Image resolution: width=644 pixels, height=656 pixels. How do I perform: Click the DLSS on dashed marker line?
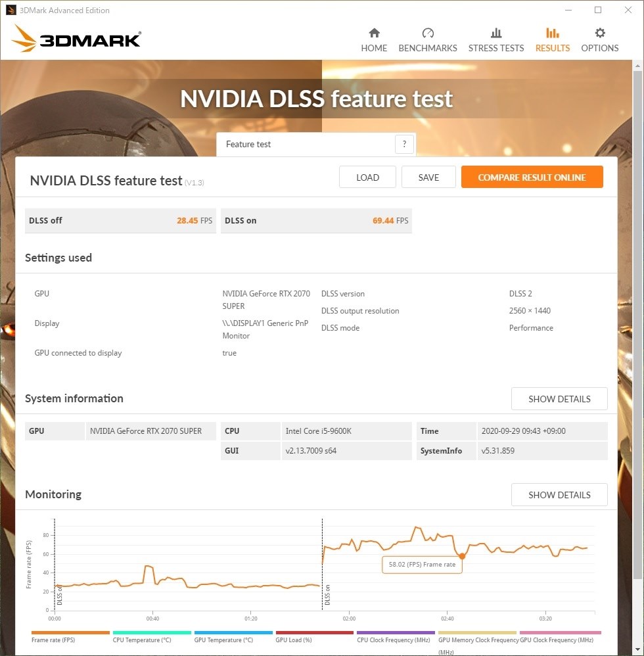click(322, 565)
